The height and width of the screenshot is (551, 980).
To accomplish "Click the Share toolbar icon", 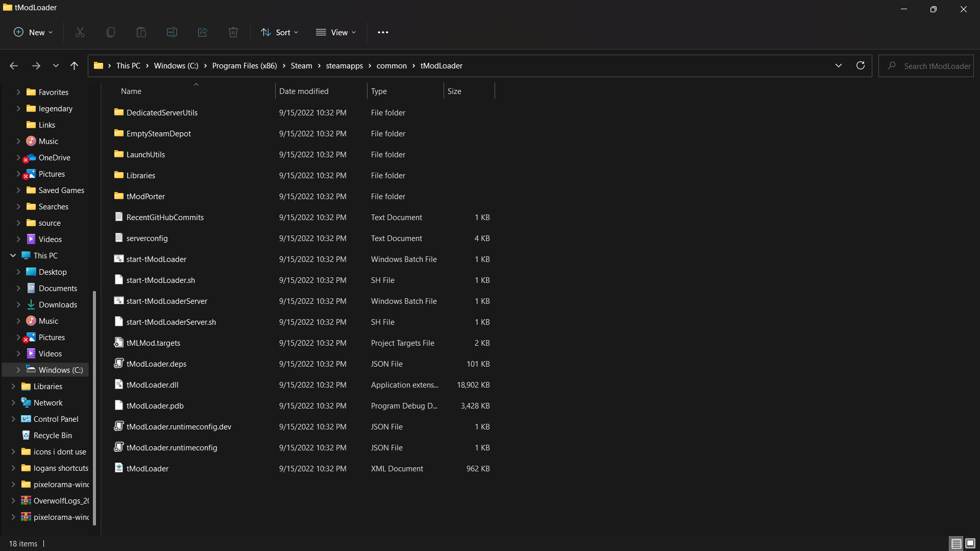I will (x=203, y=32).
